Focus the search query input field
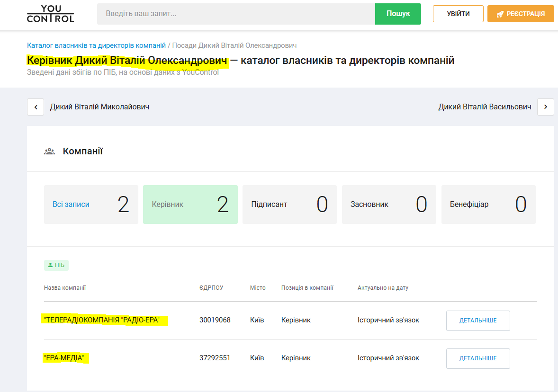The width and height of the screenshot is (558, 392). [236, 14]
